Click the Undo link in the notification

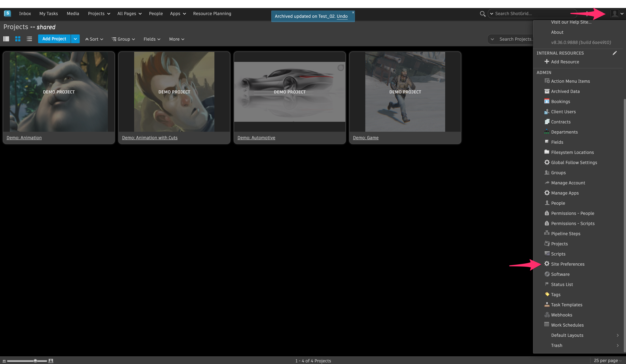[x=342, y=16]
